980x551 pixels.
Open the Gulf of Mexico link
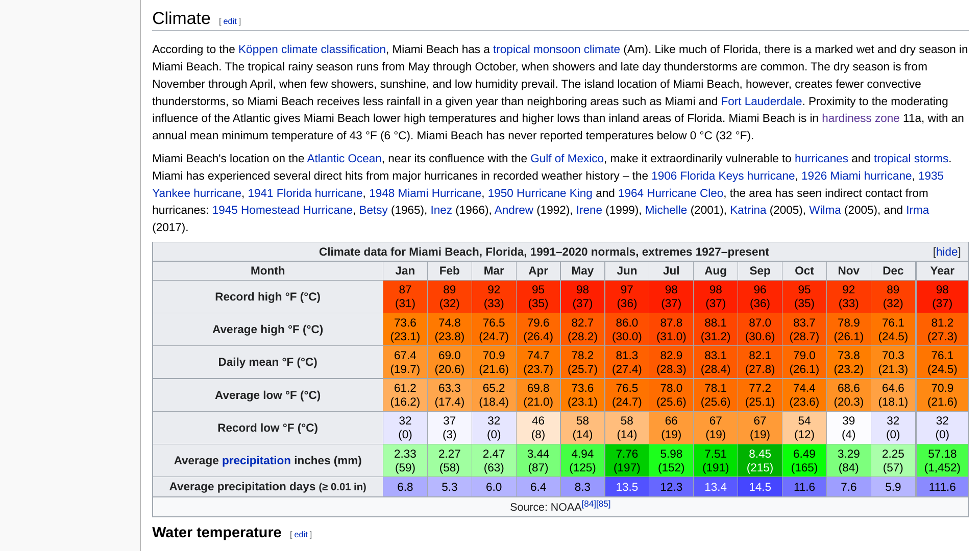567,159
